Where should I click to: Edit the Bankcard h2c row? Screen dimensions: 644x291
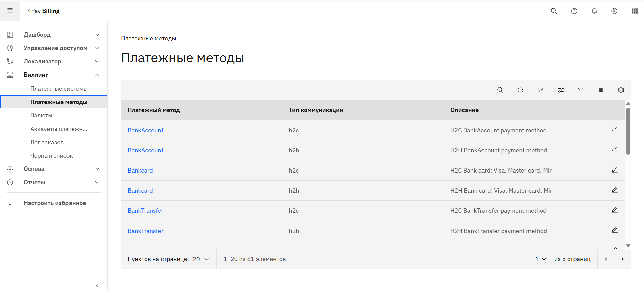point(614,170)
